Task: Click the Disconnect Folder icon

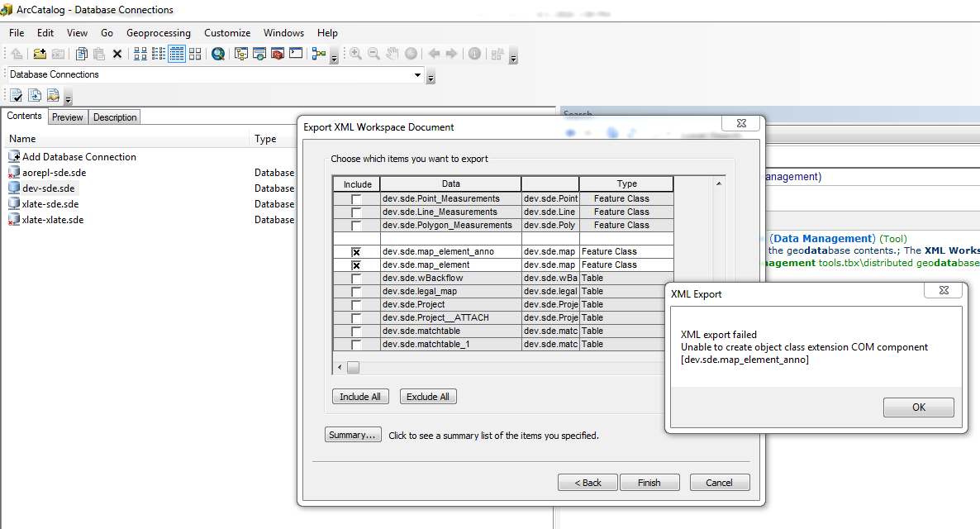Action: 58,54
